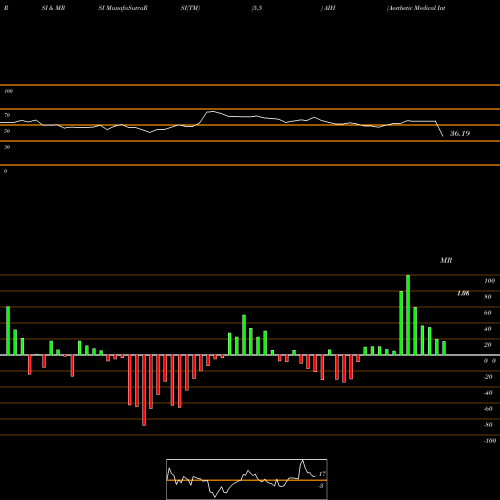500x500 pixels.
Task: Click the -60 label on the MR axis
Action: pyautogui.click(x=488, y=409)
